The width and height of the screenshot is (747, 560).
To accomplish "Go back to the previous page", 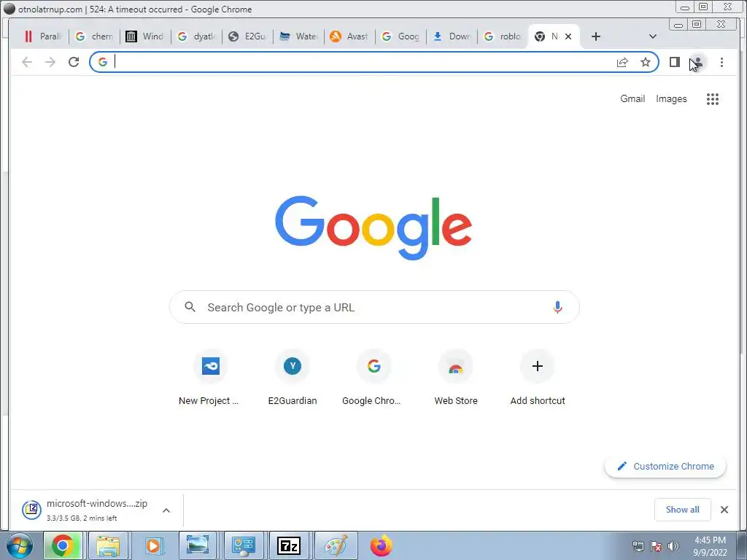I will click(27, 62).
